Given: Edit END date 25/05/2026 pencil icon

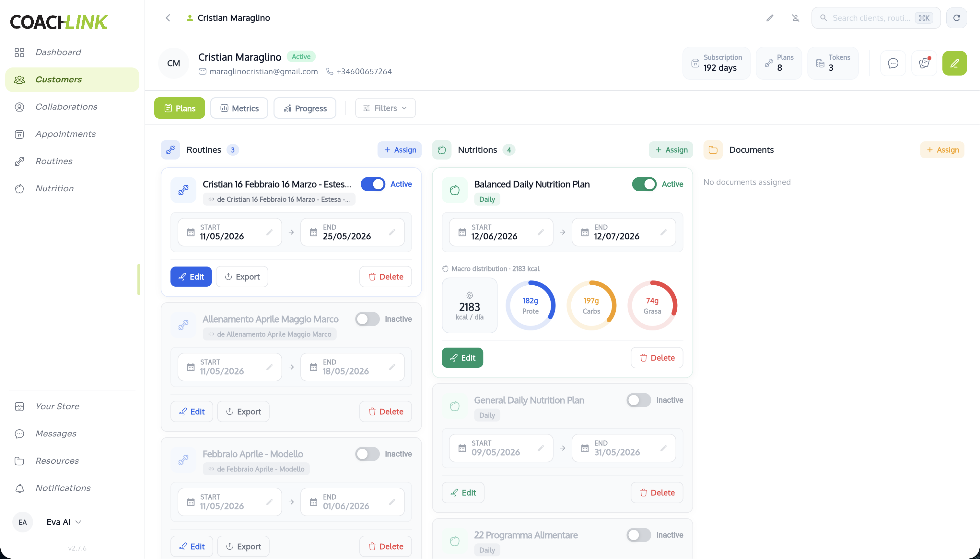Looking at the screenshot, I should (392, 232).
